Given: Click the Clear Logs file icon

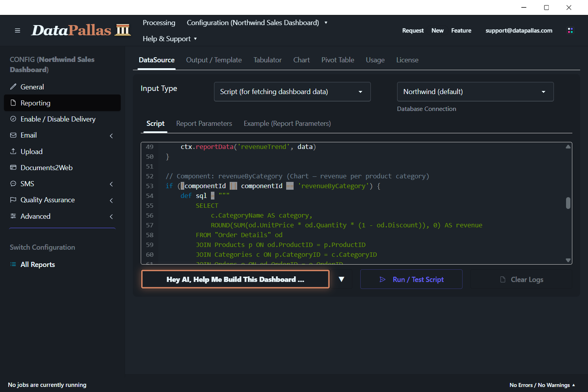Looking at the screenshot, I should coord(503,279).
